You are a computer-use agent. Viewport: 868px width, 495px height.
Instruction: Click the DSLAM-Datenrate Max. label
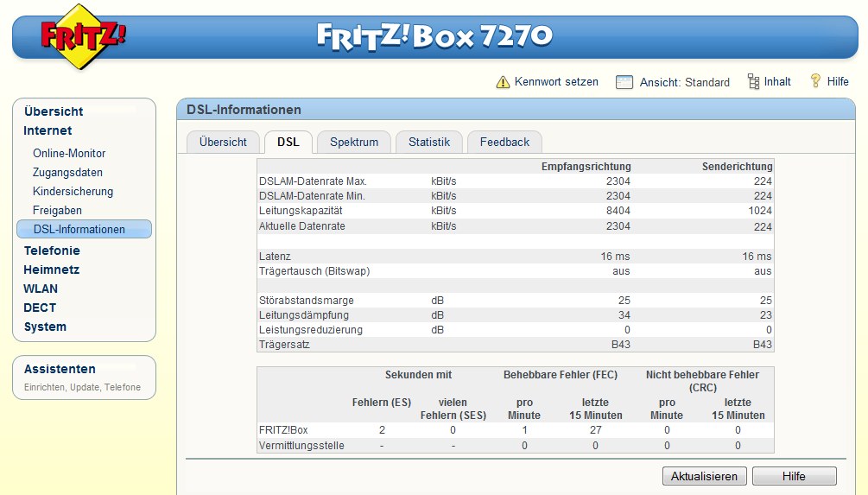[313, 181]
